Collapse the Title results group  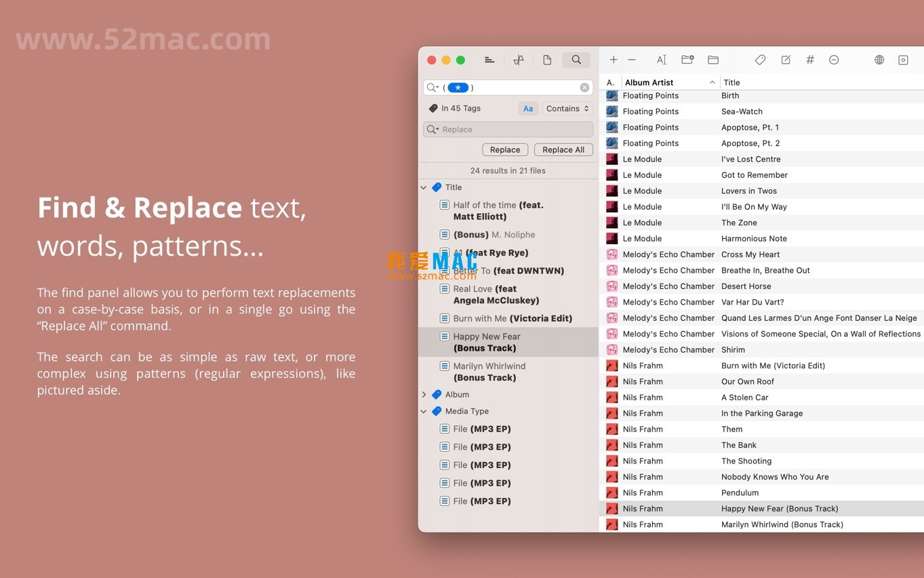424,187
